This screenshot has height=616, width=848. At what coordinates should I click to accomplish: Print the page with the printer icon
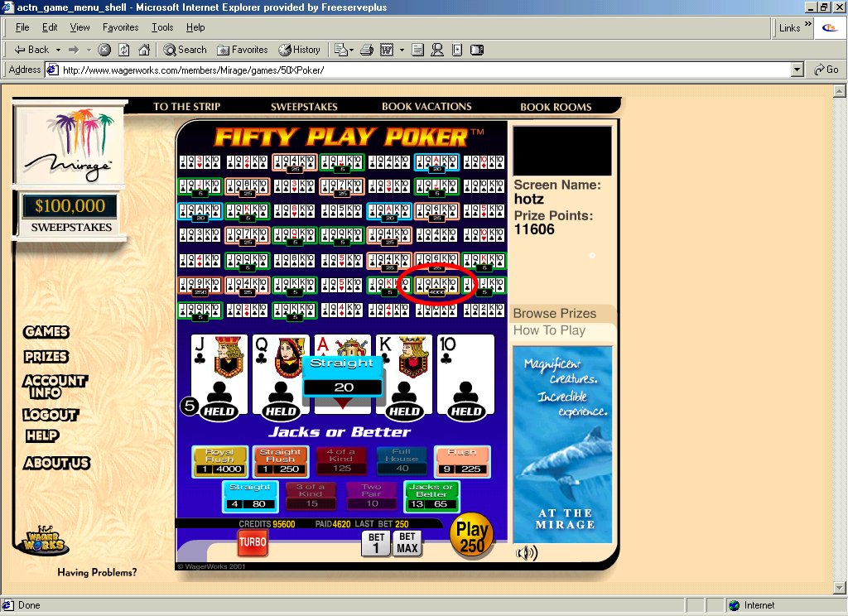(367, 50)
